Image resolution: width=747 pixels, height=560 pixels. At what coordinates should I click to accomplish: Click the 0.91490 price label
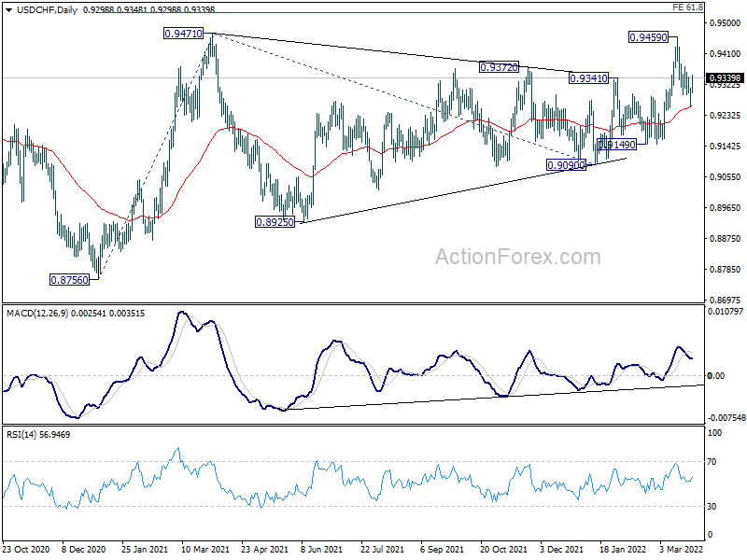pyautogui.click(x=616, y=145)
